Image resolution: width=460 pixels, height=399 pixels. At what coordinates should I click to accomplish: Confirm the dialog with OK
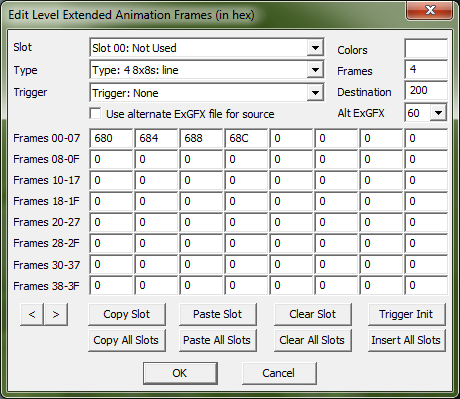click(x=180, y=373)
